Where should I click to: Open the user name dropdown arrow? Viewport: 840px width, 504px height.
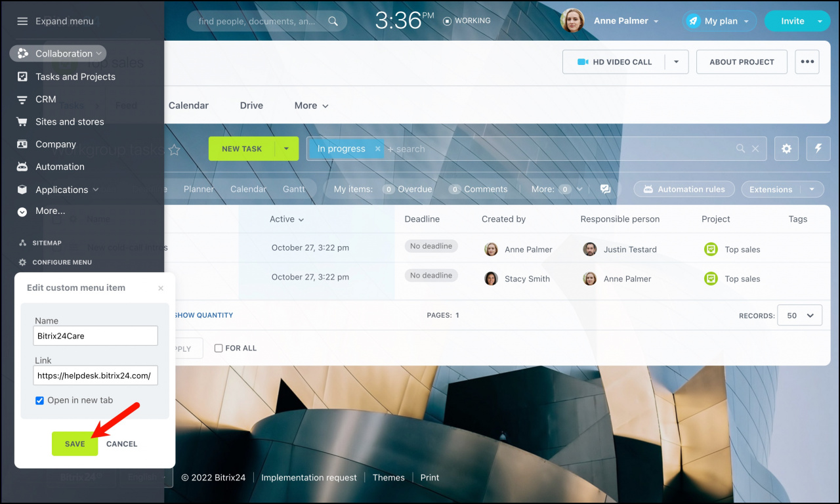pos(656,22)
